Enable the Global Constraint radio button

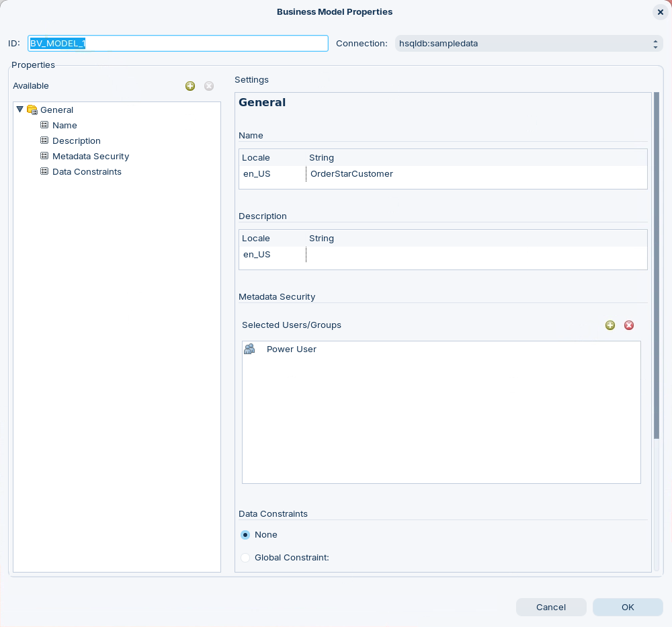click(x=245, y=557)
